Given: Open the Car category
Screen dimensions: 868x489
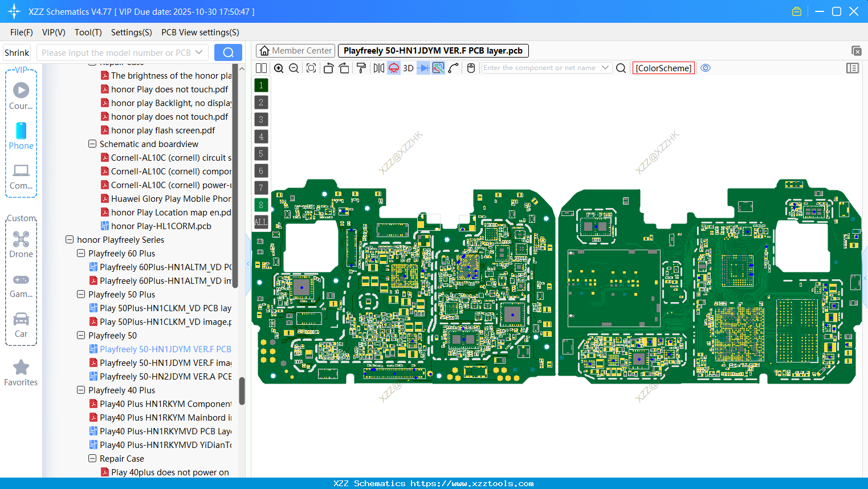Looking at the screenshot, I should tap(21, 324).
